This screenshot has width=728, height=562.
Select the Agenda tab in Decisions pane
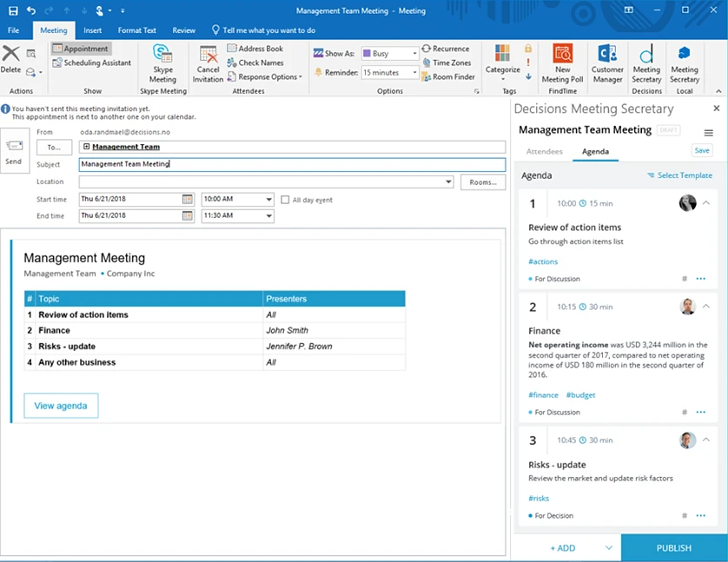point(595,151)
